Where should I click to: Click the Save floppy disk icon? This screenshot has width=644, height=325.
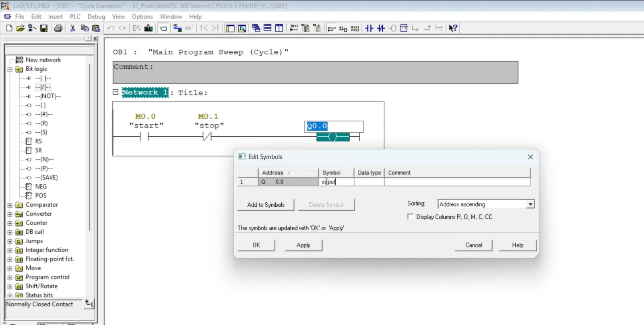(44, 28)
